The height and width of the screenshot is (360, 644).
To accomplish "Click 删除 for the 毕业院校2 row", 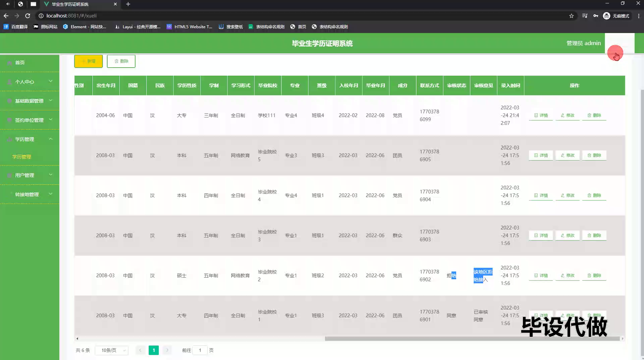I will tap(594, 275).
